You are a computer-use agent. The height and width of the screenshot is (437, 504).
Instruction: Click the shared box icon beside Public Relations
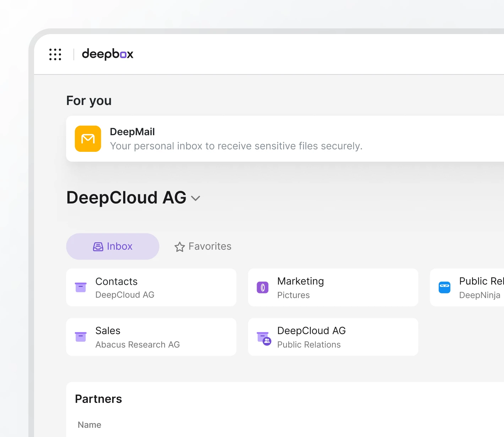(264, 338)
